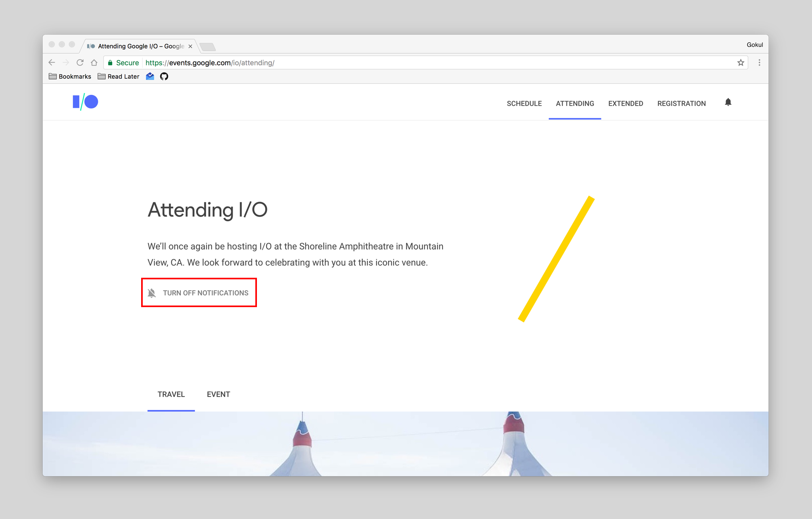Reload the page with refresh icon
Image resolution: width=812 pixels, height=519 pixels.
(80, 63)
